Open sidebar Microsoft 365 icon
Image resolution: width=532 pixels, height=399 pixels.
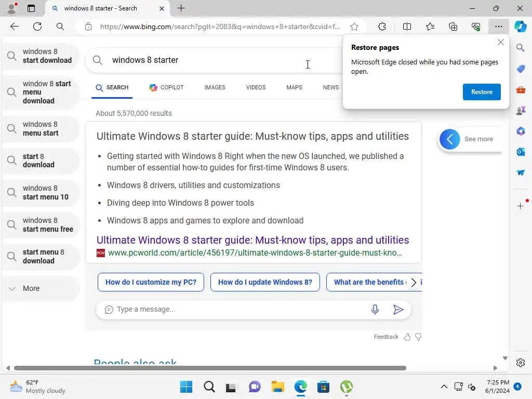point(521,131)
